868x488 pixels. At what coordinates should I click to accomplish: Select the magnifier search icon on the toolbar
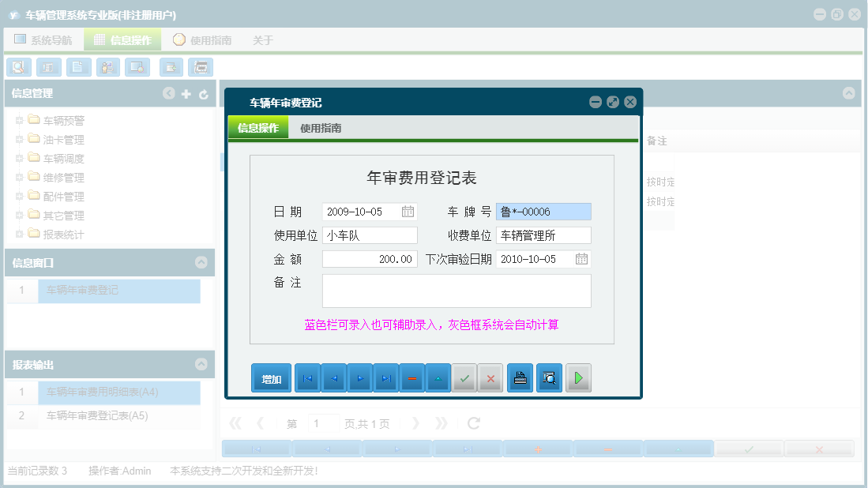point(18,67)
